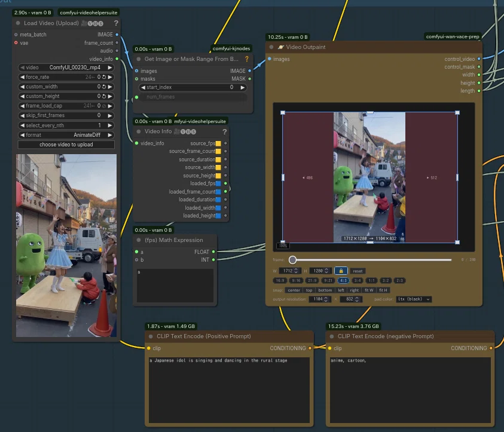Click the frame slider handle
The width and height of the screenshot is (504, 432).
tap(292, 259)
